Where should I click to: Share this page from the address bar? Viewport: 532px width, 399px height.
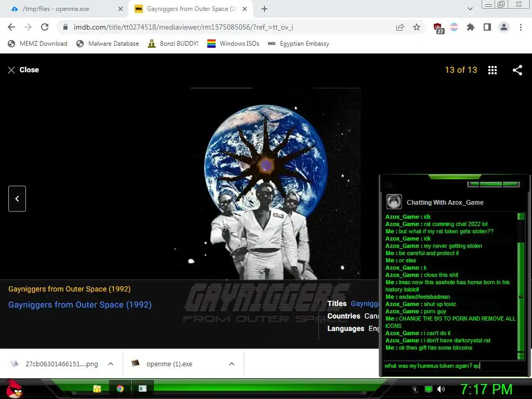point(400,28)
